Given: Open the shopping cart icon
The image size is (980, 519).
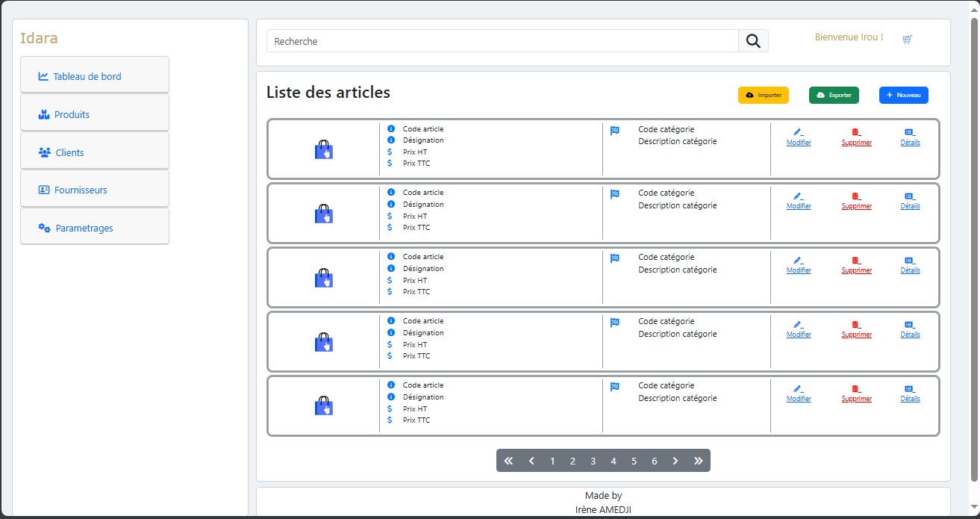Looking at the screenshot, I should pyautogui.click(x=907, y=40).
